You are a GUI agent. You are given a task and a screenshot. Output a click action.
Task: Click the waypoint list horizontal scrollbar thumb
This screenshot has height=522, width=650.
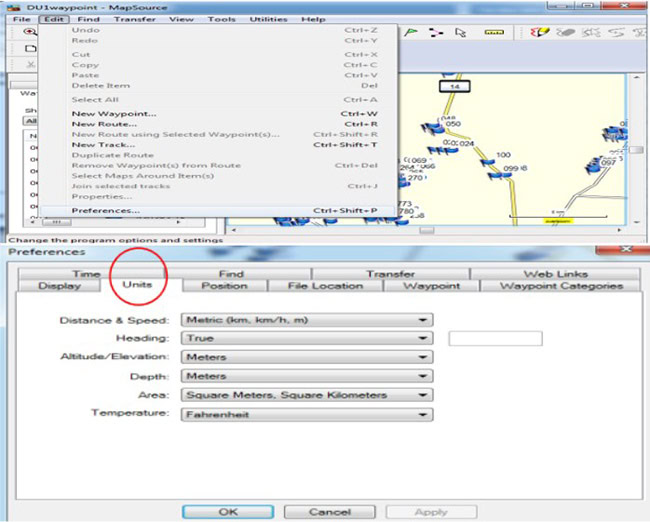[57, 223]
